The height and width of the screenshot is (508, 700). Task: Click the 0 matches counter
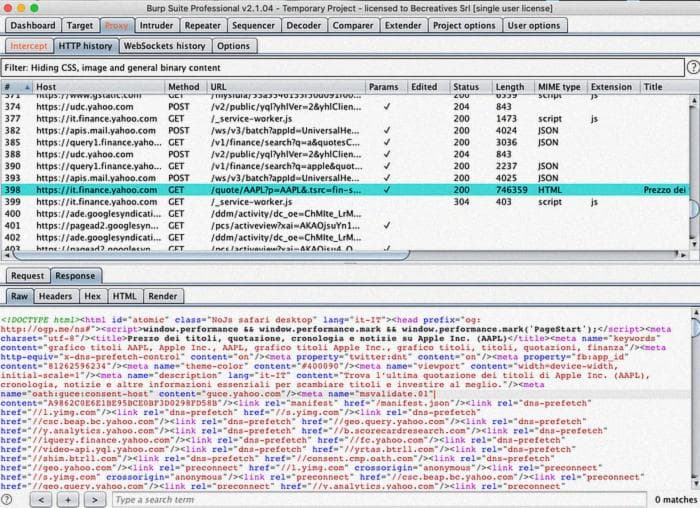point(675,500)
